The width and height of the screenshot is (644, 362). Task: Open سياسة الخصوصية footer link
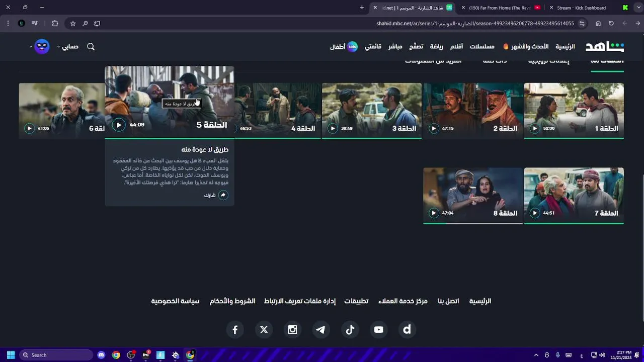[x=175, y=301]
